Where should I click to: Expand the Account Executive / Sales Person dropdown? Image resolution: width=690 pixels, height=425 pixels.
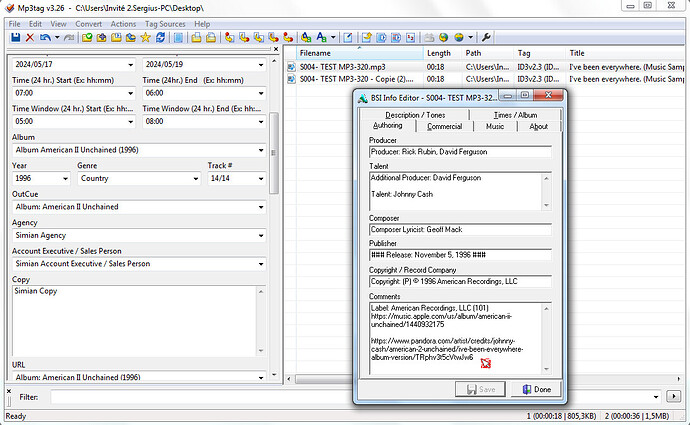tap(261, 264)
